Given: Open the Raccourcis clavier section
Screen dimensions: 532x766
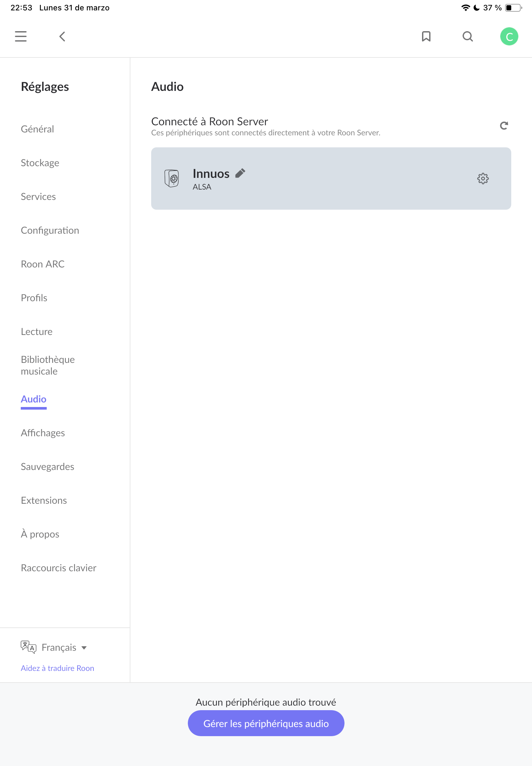Looking at the screenshot, I should tap(58, 568).
